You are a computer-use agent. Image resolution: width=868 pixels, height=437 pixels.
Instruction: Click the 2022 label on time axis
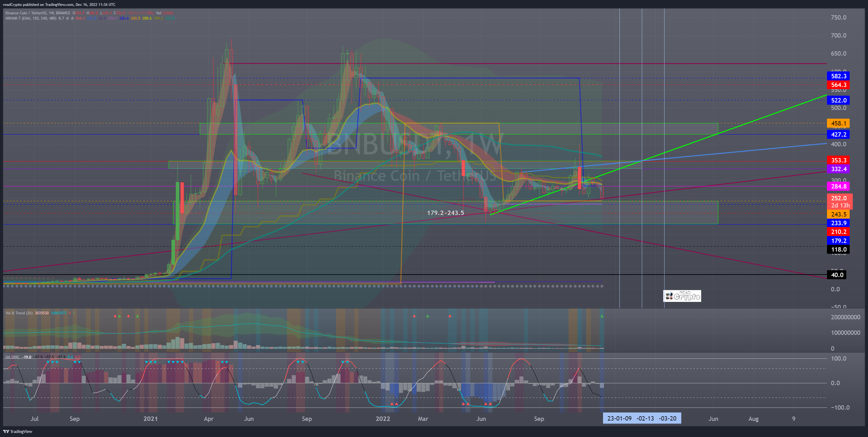click(383, 419)
